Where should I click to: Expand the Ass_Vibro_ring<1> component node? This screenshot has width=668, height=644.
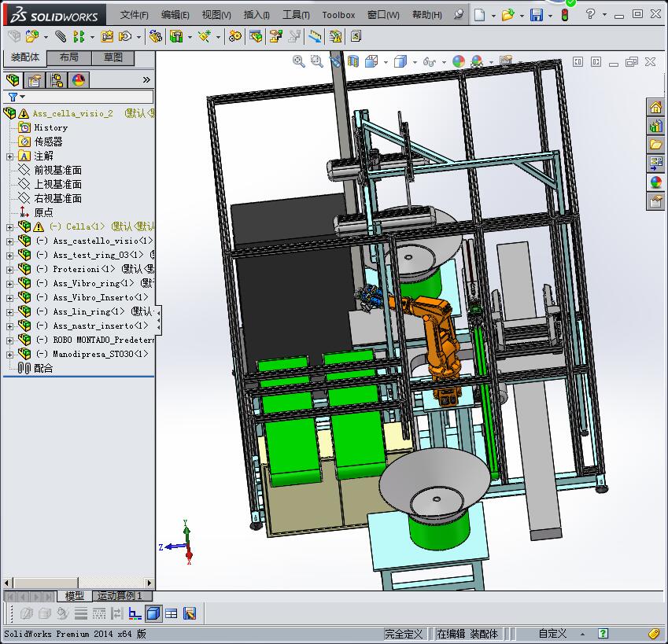tap(9, 283)
